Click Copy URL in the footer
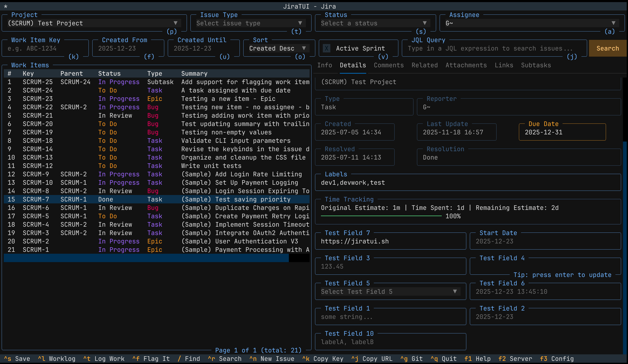628x364 pixels. (371, 359)
